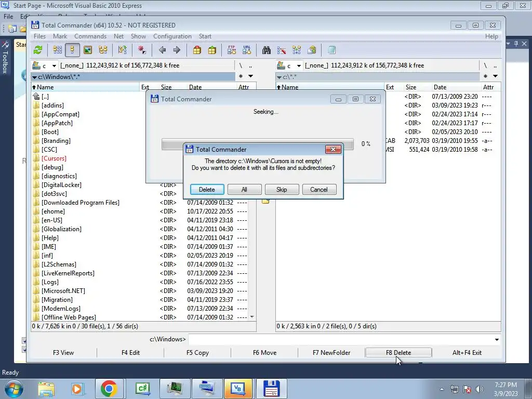Open the command line history dropdown
532x399 pixels.
[x=497, y=340]
